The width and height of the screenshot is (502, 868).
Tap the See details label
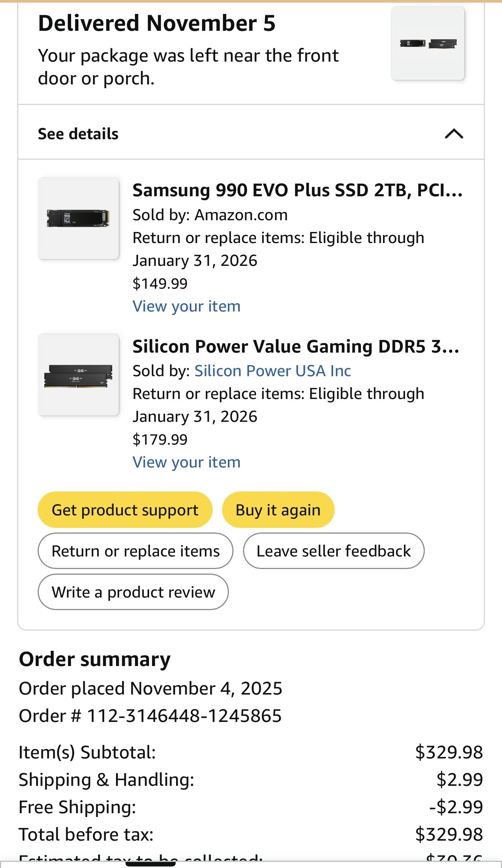78,134
